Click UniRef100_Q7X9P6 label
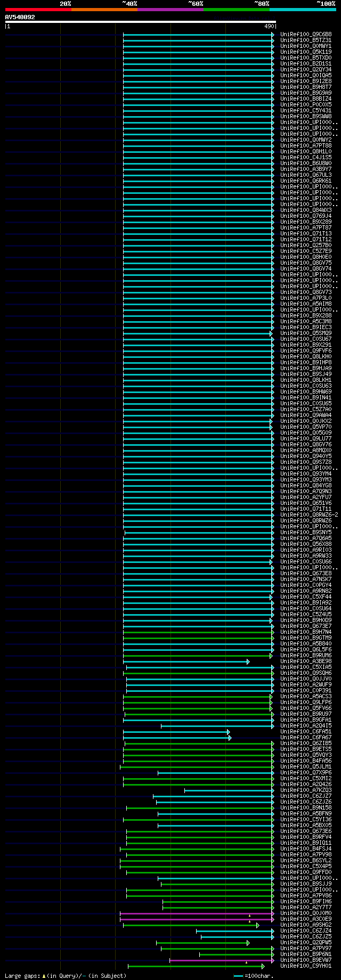Viewport: 341px width, 980px height. [x=306, y=772]
